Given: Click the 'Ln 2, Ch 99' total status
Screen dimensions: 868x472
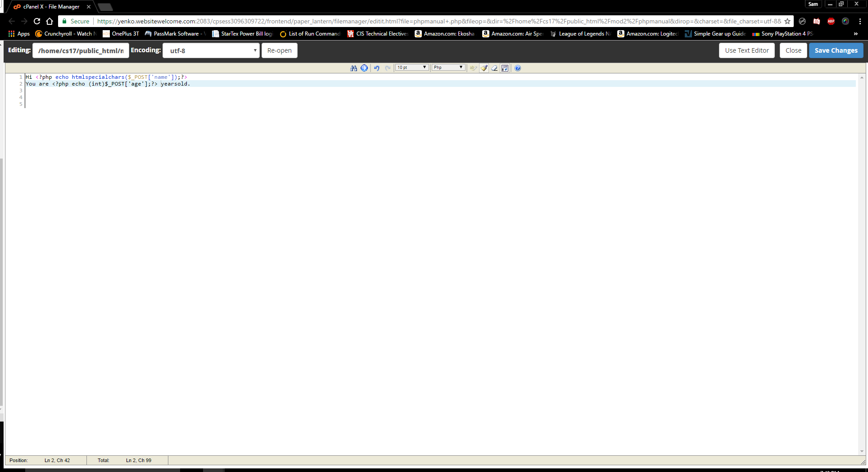Looking at the screenshot, I should (139, 460).
